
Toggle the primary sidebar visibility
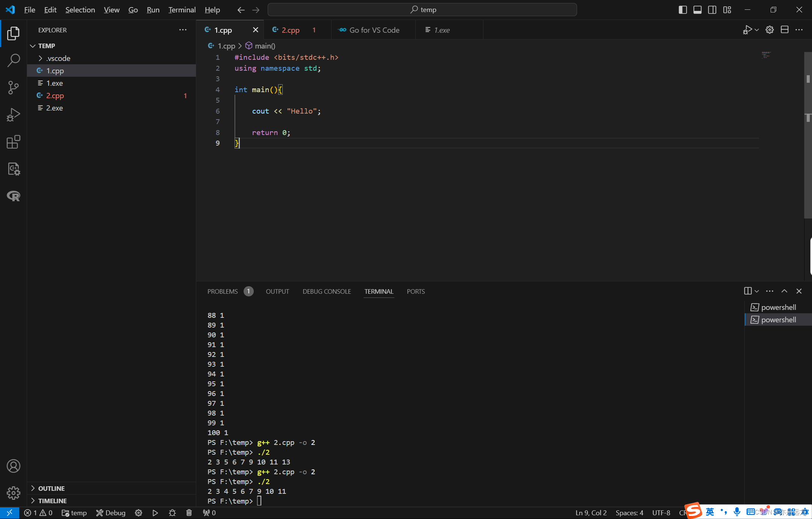pyautogui.click(x=682, y=9)
